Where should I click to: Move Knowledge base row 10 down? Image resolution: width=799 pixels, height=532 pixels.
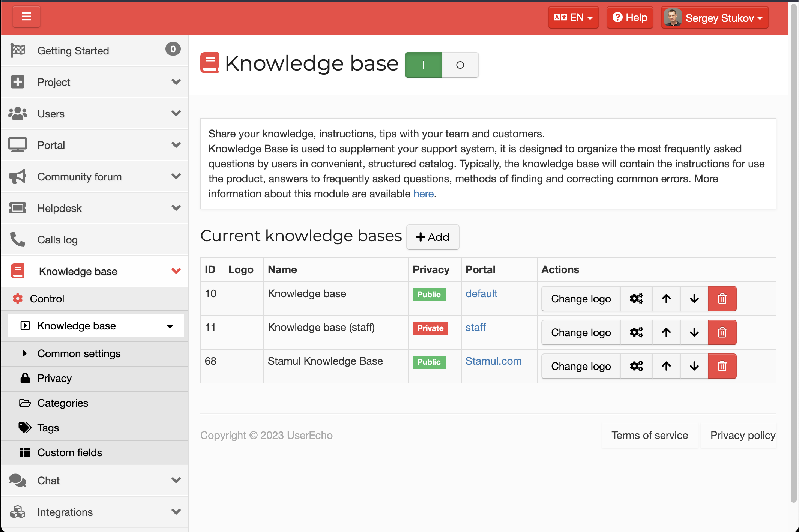point(694,299)
